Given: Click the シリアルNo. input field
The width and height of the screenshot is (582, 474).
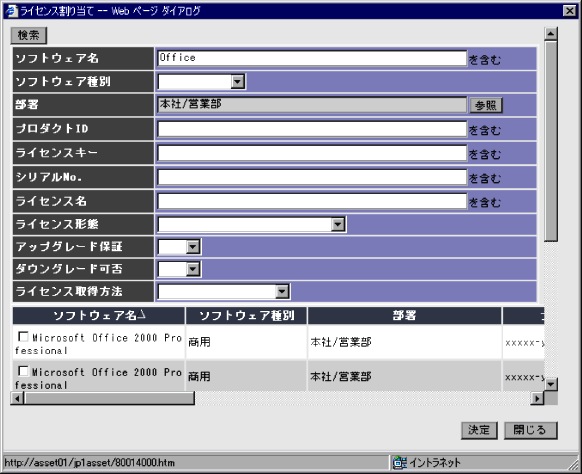Looking at the screenshot, I should point(312,177).
